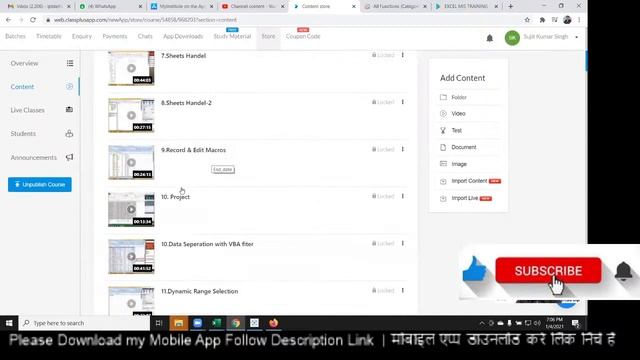Image resolution: width=640 pixels, height=360 pixels.
Task: Click the locked status of 10. Project
Action: click(x=383, y=196)
